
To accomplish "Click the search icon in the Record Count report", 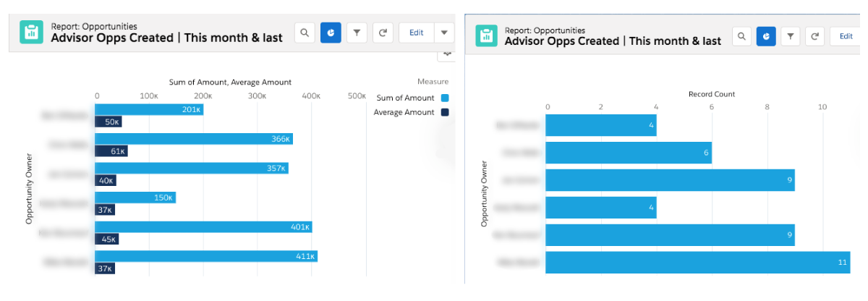I will [741, 35].
